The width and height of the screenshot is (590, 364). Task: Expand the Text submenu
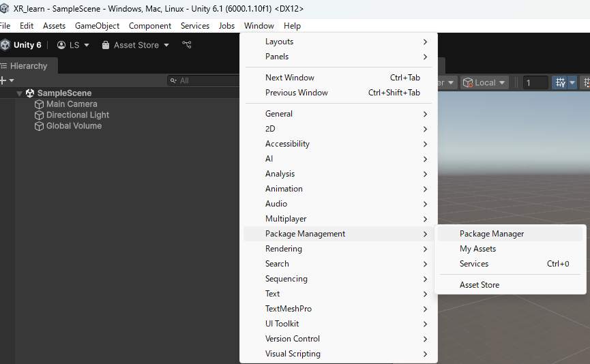[338, 294]
